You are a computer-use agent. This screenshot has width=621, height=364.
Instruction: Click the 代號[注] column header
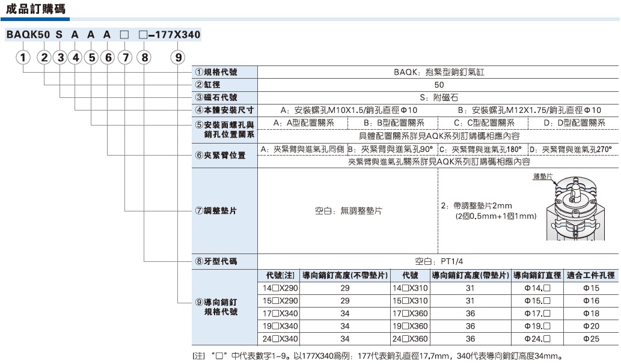click(280, 275)
